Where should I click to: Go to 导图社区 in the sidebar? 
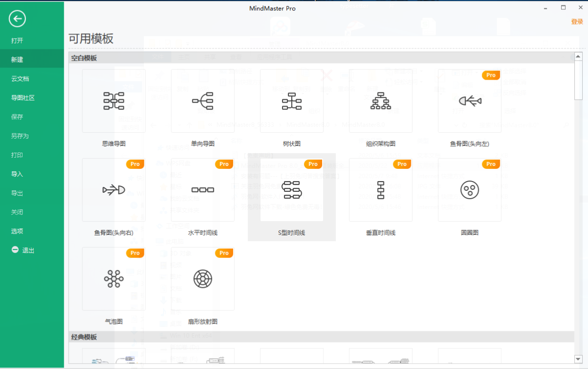click(23, 98)
